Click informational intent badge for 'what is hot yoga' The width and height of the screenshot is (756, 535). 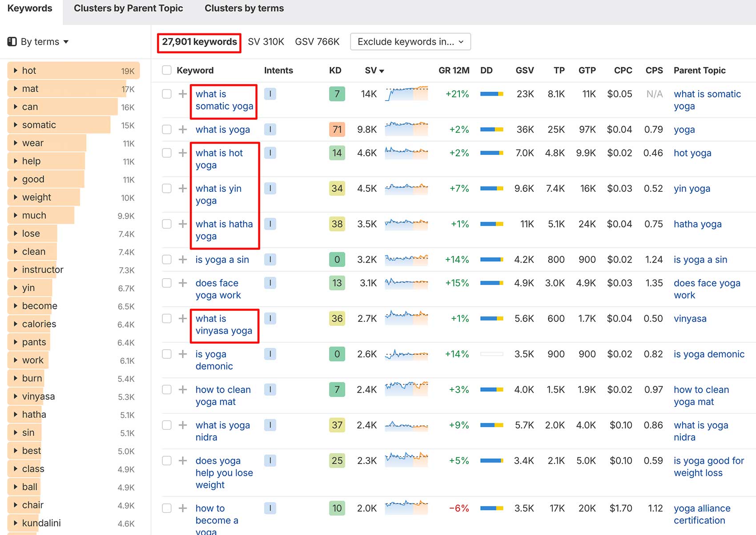[x=270, y=153]
